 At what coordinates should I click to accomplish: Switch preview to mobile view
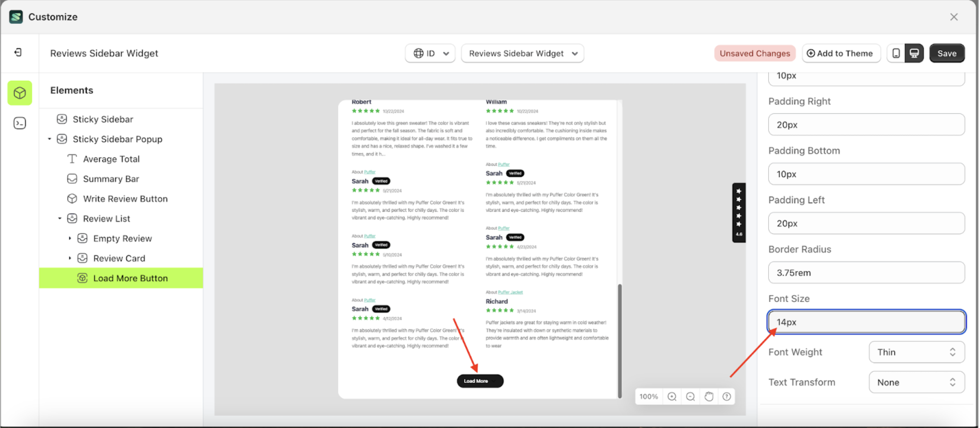[896, 53]
